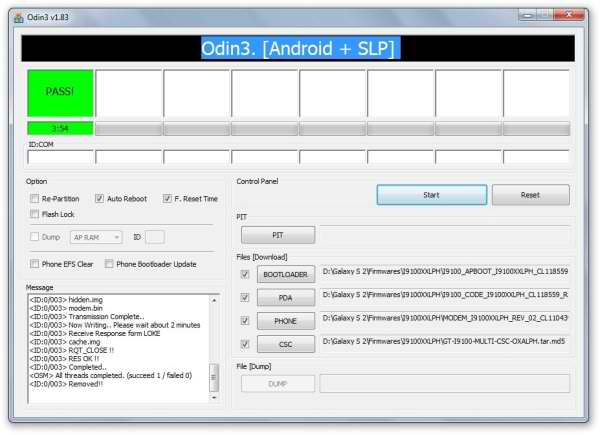The image size is (600, 435).
Task: Click the first ID:COM port field
Action: 60,157
